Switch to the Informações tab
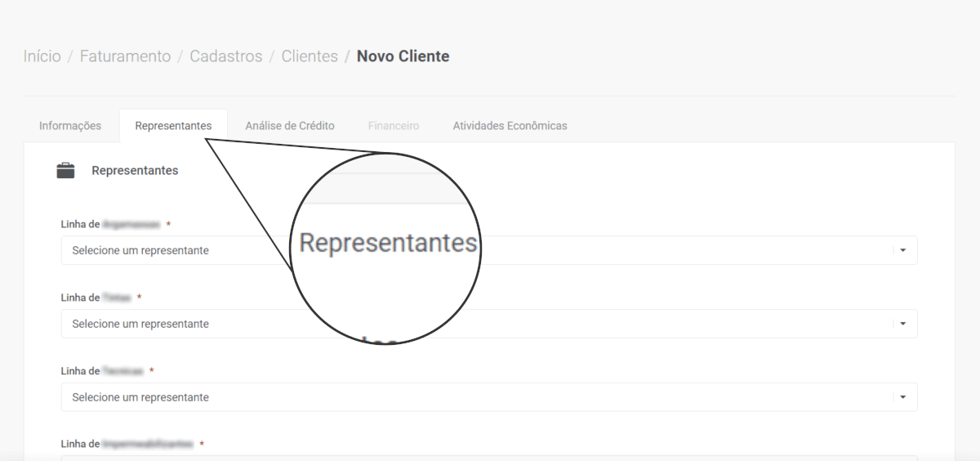This screenshot has width=980, height=461. [70, 126]
